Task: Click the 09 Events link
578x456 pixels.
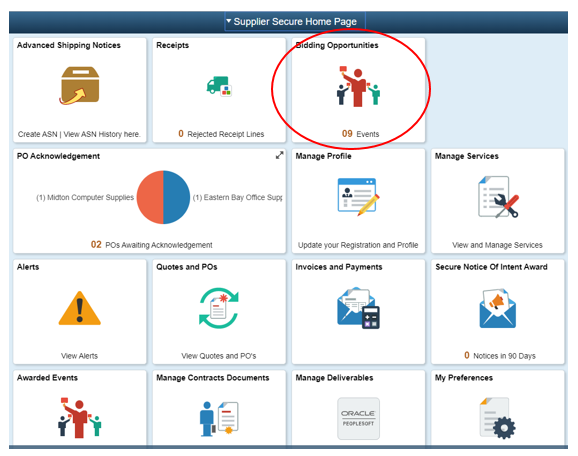Action: click(360, 134)
